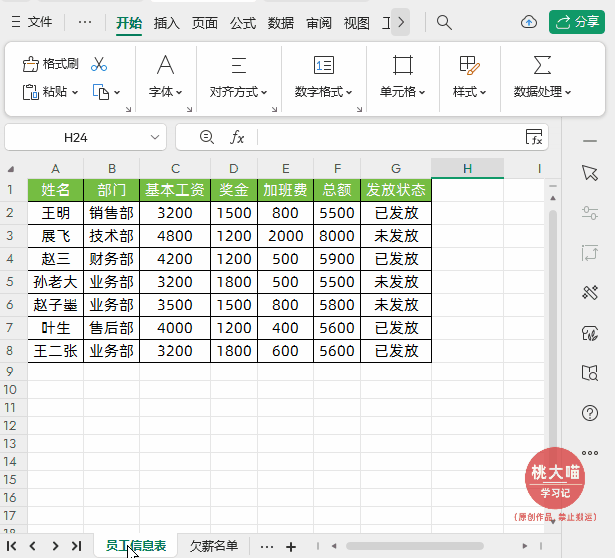Image resolution: width=615 pixels, height=558 pixels.
Task: Select the arrow pointer tool in sidebar
Action: pos(589,173)
